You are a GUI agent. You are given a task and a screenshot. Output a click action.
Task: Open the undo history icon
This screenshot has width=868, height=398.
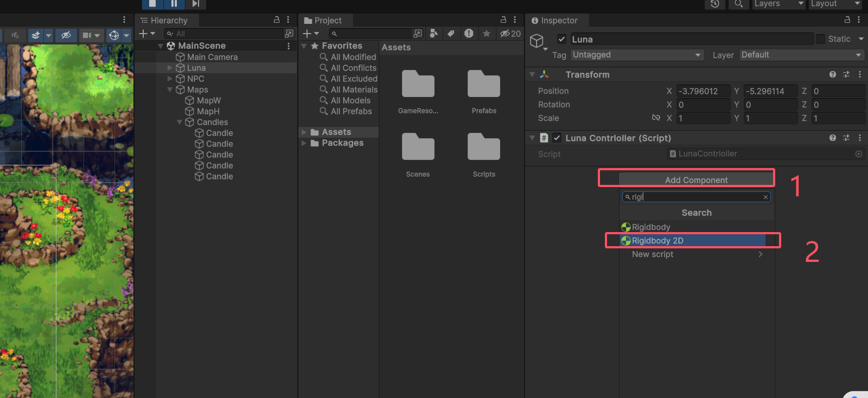click(x=715, y=4)
